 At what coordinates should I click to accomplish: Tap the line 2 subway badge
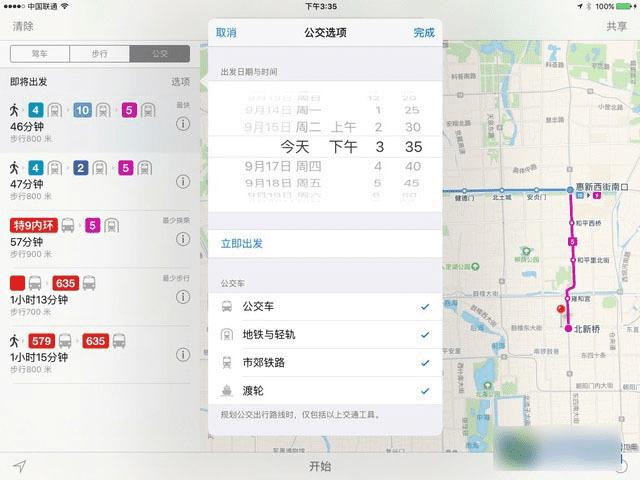[x=80, y=168]
